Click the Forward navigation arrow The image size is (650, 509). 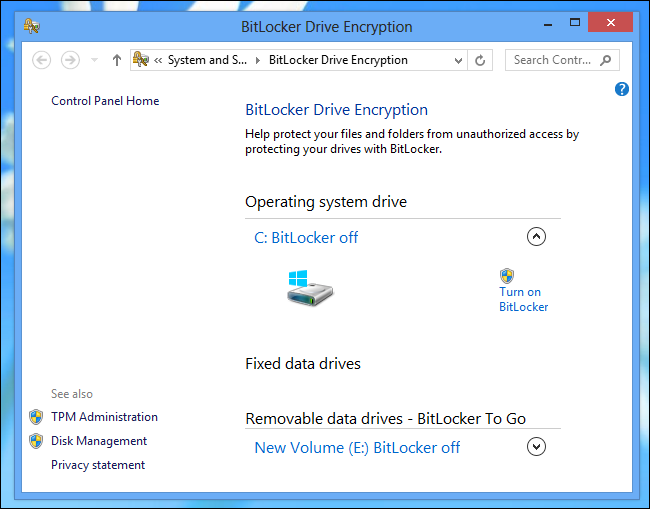pyautogui.click(x=70, y=60)
